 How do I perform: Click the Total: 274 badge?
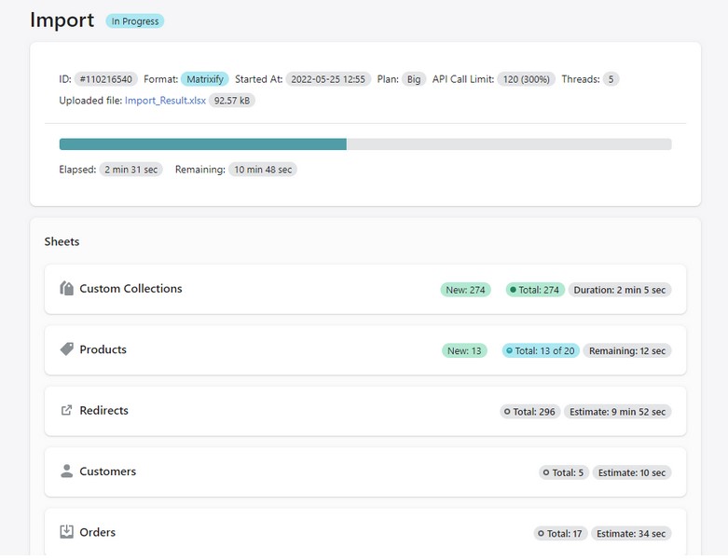point(535,290)
